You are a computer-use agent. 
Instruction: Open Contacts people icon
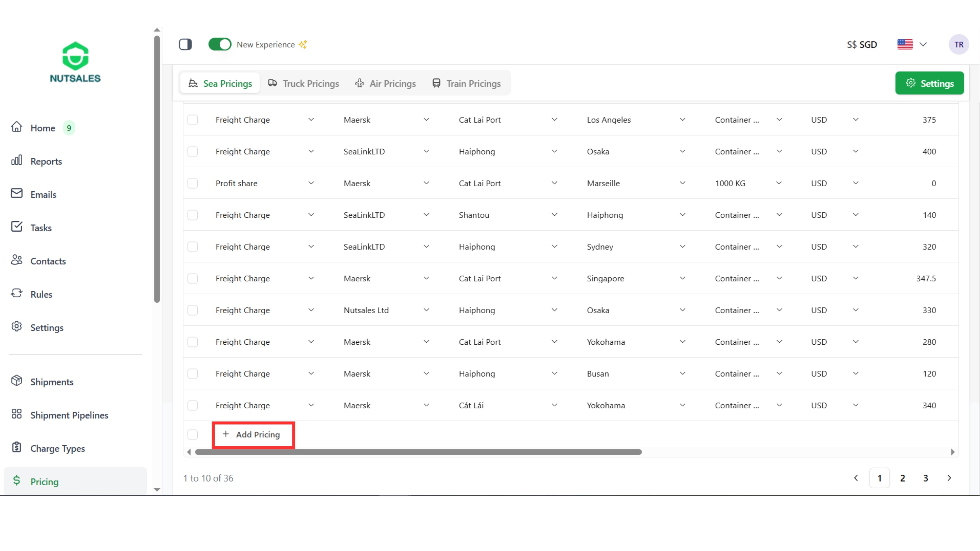pyautogui.click(x=17, y=260)
